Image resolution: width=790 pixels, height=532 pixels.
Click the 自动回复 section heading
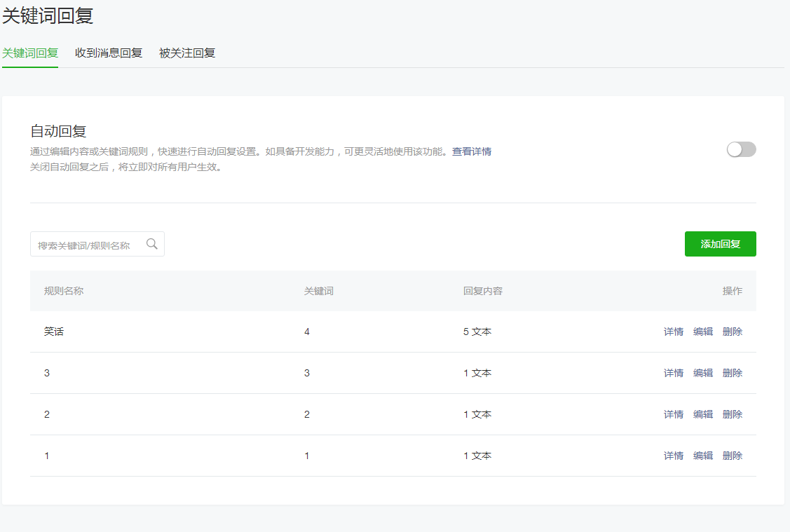pos(58,131)
